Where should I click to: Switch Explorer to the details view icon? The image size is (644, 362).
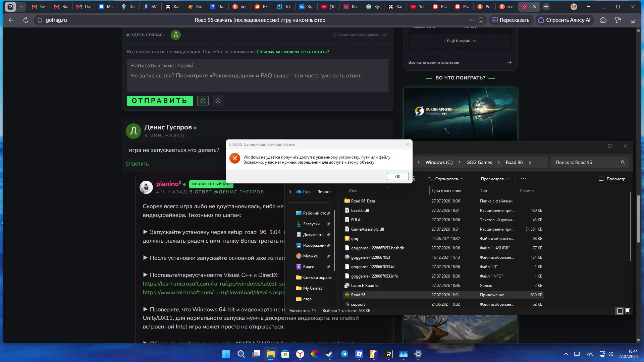(x=620, y=311)
